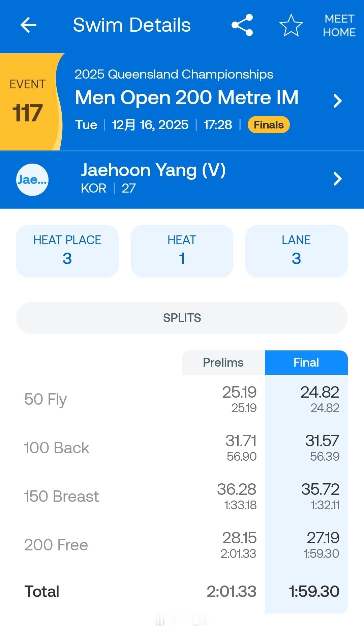
Task: Tap the Jaehoon Yang (V) name
Action: click(153, 170)
